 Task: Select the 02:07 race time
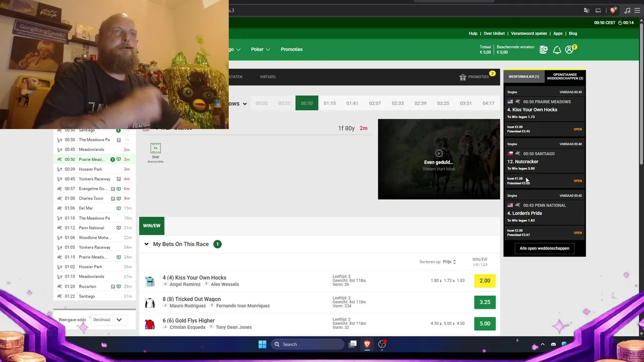pyautogui.click(x=375, y=103)
